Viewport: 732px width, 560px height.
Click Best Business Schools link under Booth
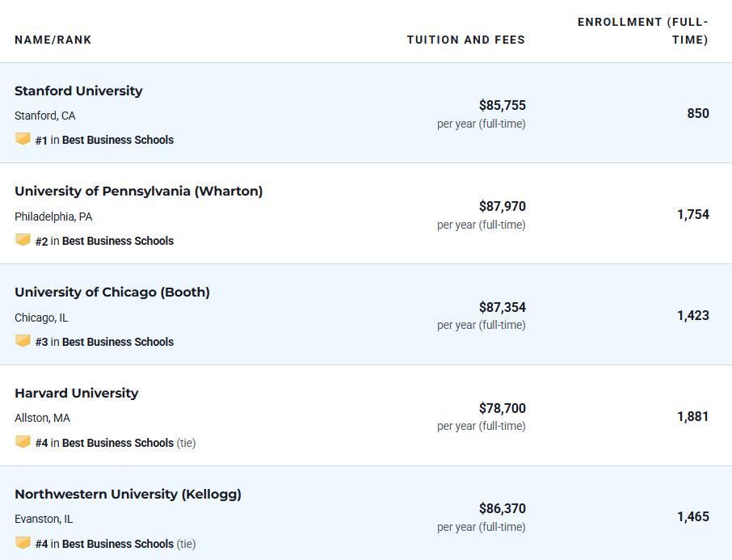pos(118,342)
